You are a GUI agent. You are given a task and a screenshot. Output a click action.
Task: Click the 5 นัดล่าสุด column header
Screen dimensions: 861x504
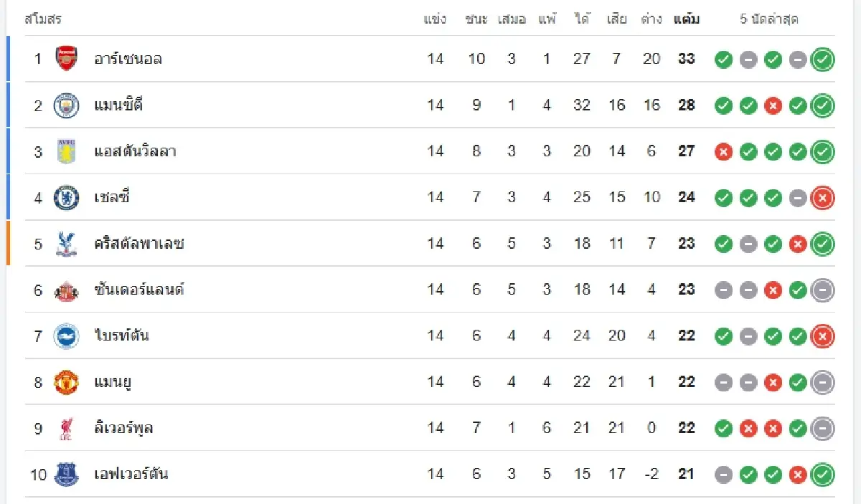point(769,19)
